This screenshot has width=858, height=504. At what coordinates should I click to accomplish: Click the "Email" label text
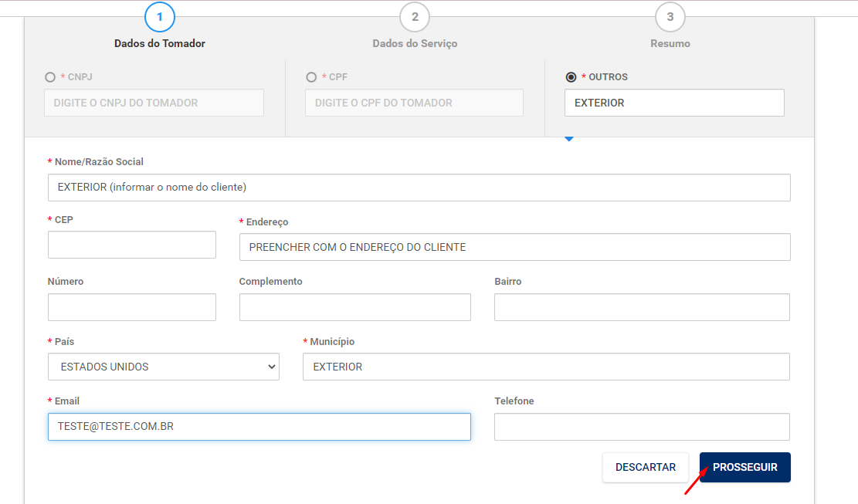coord(66,401)
